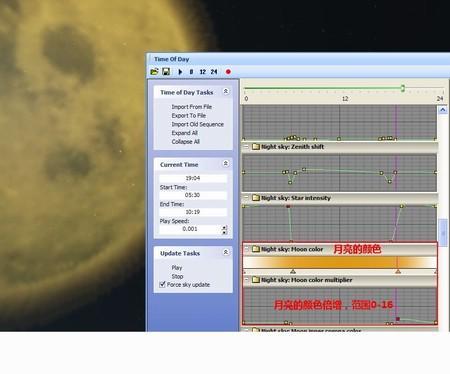
Task: Click the red record button
Action: point(228,72)
